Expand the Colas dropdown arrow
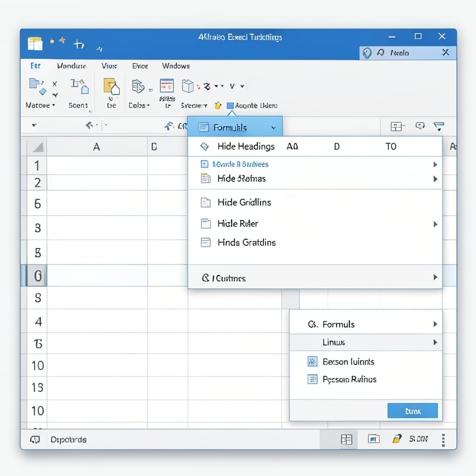476x476 pixels. (x=148, y=106)
